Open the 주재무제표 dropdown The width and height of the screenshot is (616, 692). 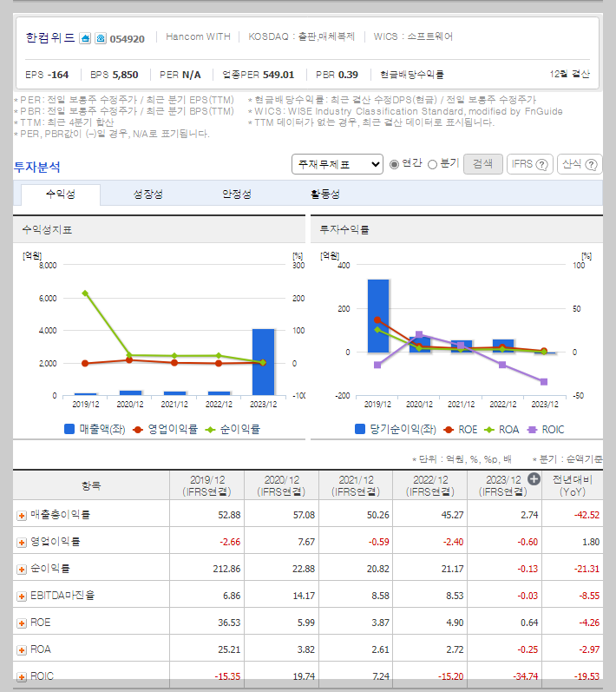point(337,164)
